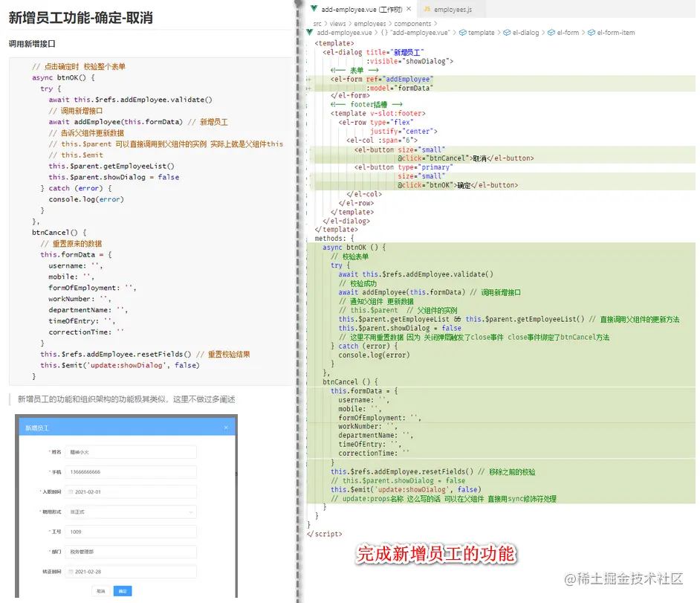Open the 聘用形式 dropdown showing 非正式

pyautogui.click(x=130, y=512)
